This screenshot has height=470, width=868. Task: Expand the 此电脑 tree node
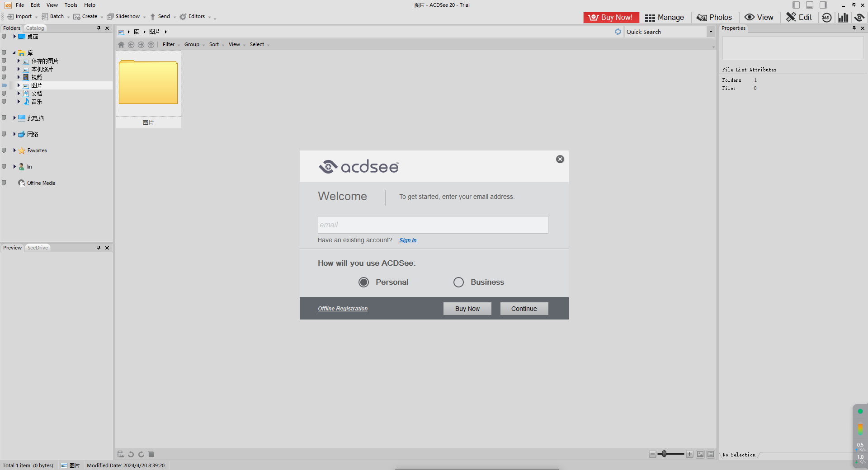pyautogui.click(x=14, y=118)
